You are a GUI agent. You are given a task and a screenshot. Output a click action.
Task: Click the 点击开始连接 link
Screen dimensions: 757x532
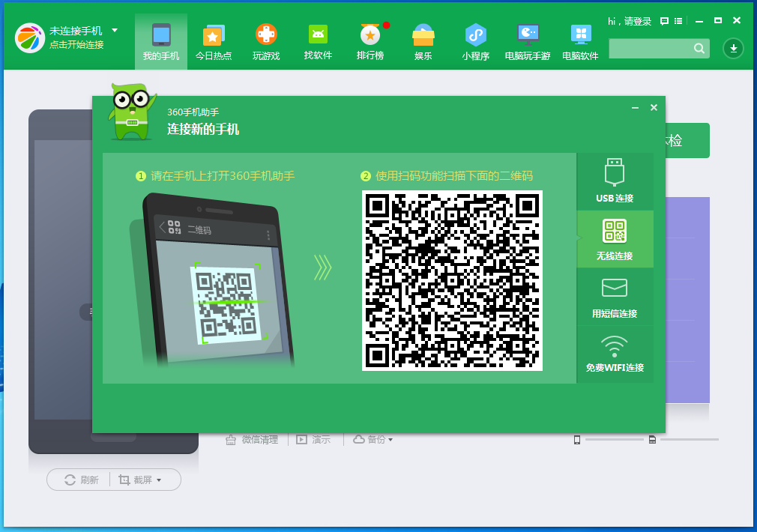tap(76, 45)
